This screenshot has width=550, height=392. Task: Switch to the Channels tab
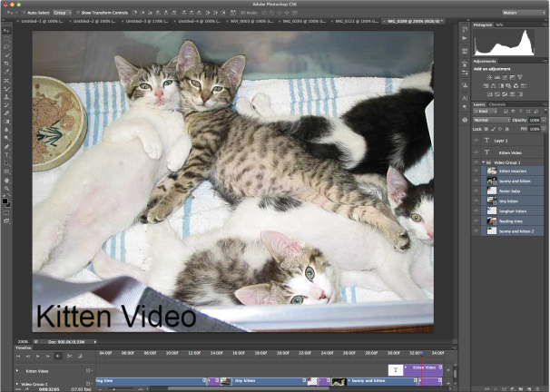pyautogui.click(x=497, y=104)
